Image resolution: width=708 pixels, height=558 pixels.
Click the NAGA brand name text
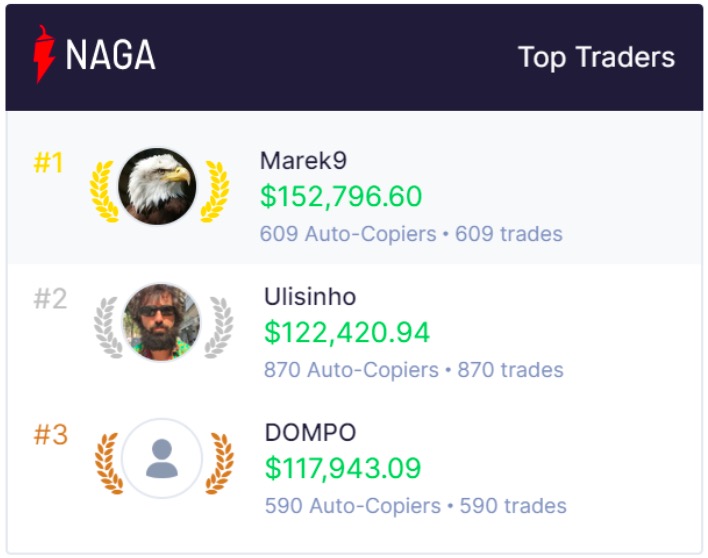point(110,56)
